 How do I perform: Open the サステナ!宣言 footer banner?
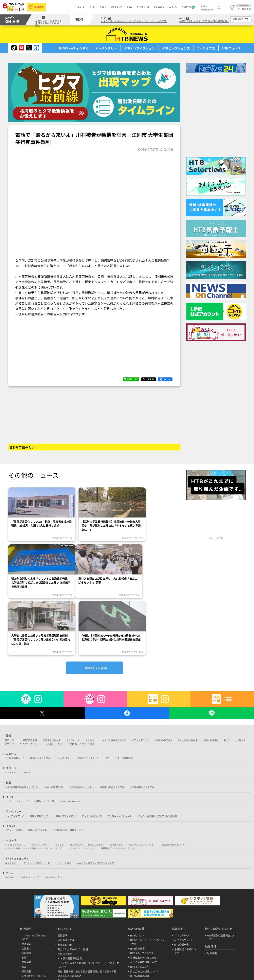pos(198,900)
